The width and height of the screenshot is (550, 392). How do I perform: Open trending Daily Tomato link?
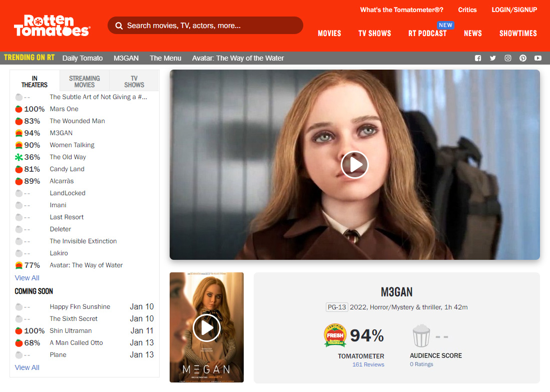[83, 58]
